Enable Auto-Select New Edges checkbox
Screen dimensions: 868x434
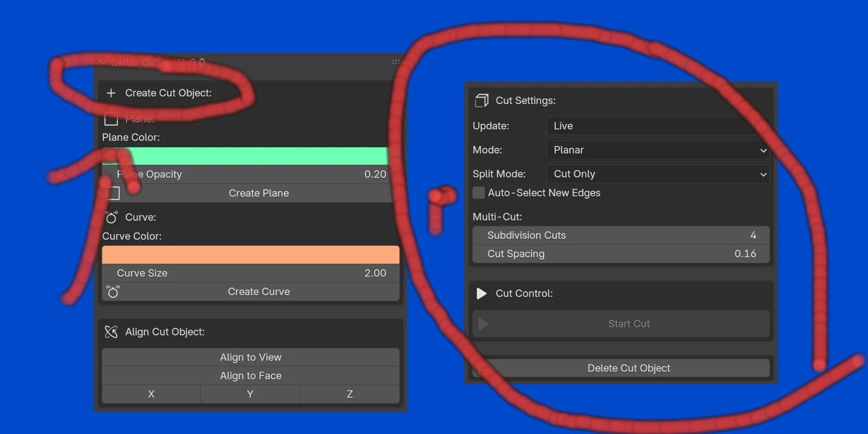point(478,193)
